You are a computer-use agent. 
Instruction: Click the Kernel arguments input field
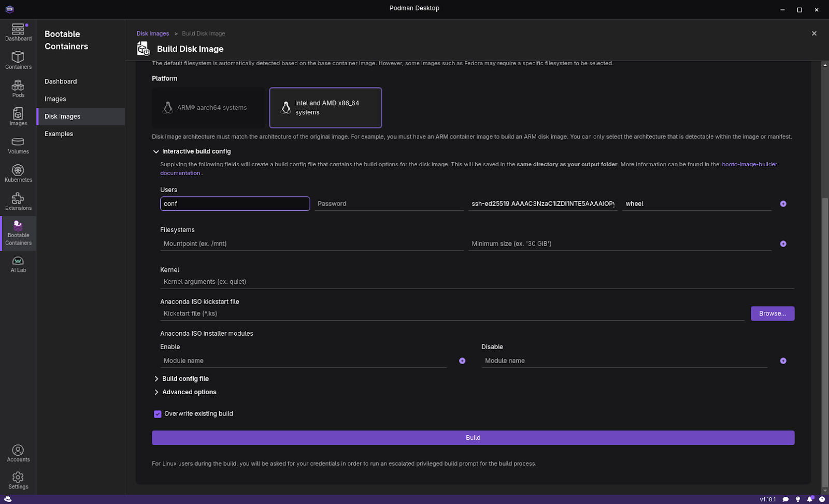point(477,282)
